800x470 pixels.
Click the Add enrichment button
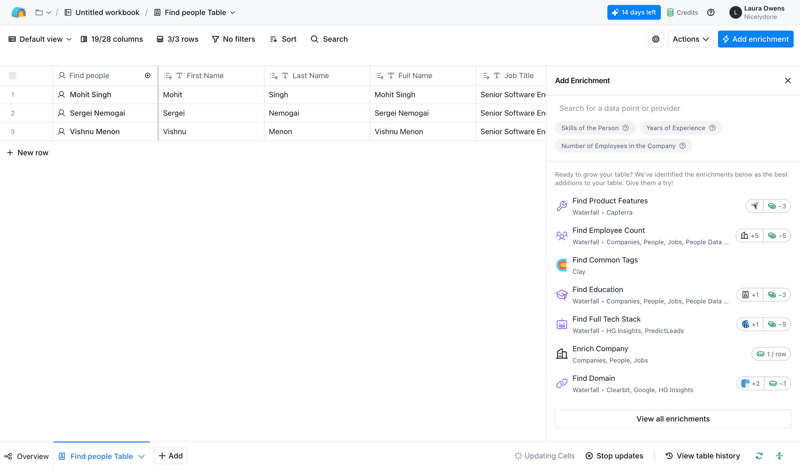[755, 39]
